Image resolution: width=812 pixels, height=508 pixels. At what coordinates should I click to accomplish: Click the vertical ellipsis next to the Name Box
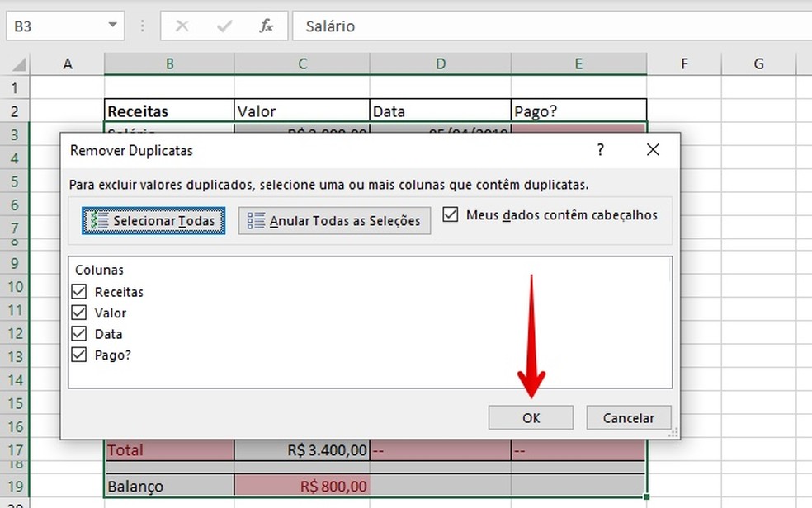[142, 26]
